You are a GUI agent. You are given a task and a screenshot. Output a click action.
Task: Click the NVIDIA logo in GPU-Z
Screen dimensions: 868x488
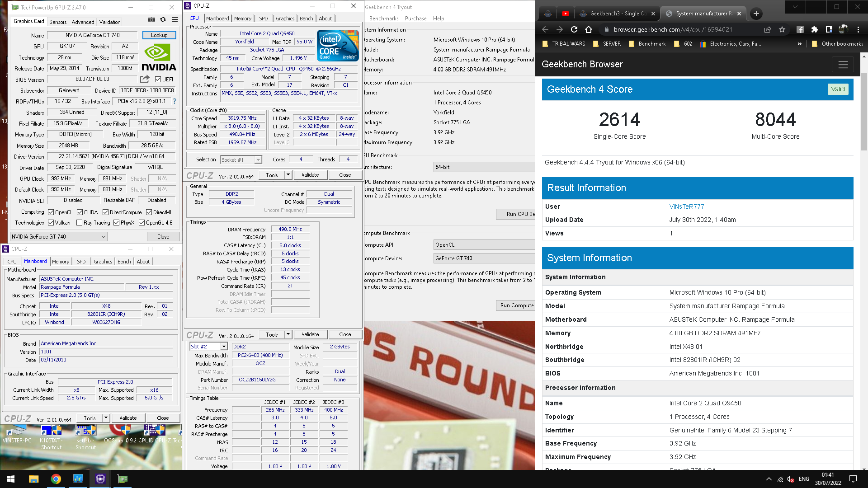coord(159,57)
